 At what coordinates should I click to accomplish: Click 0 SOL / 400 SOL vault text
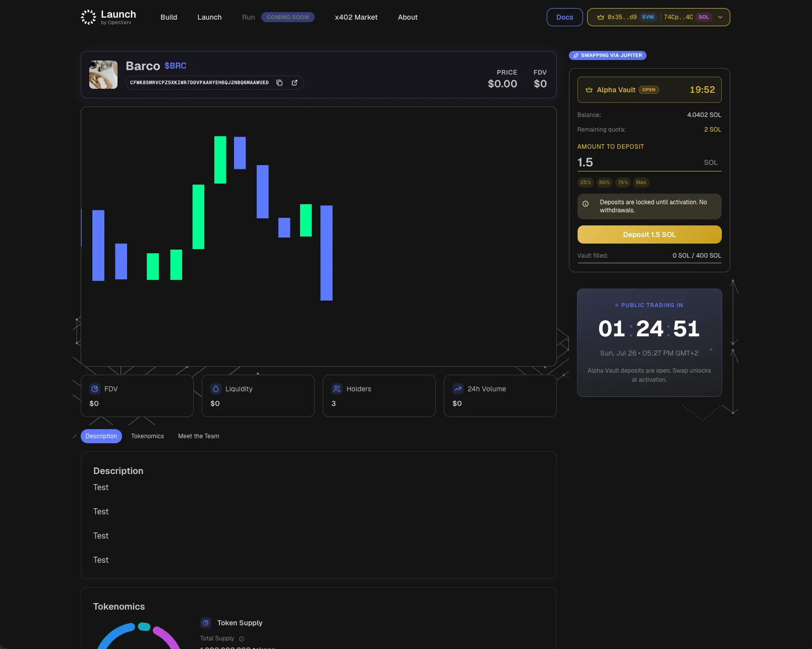[697, 256]
